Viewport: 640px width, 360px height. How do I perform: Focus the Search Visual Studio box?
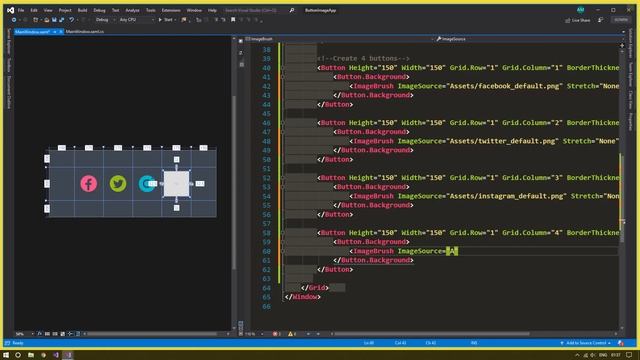255,10
